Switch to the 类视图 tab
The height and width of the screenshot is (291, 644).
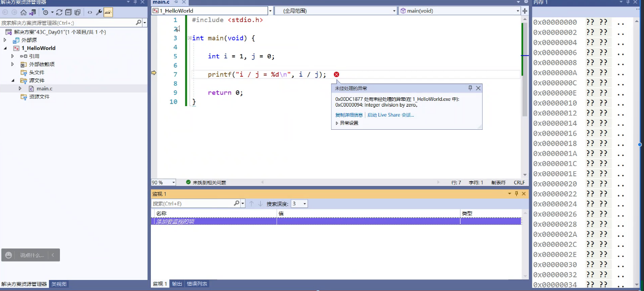59,284
